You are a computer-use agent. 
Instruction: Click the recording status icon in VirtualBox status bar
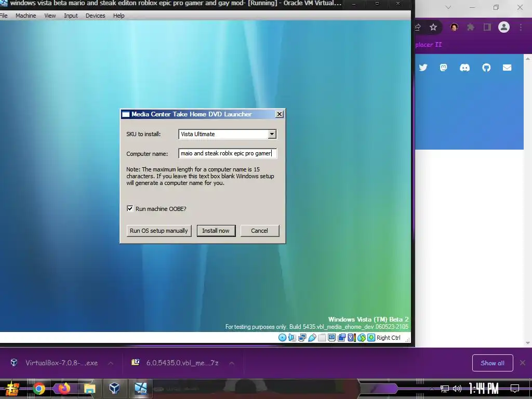pyautogui.click(x=342, y=338)
